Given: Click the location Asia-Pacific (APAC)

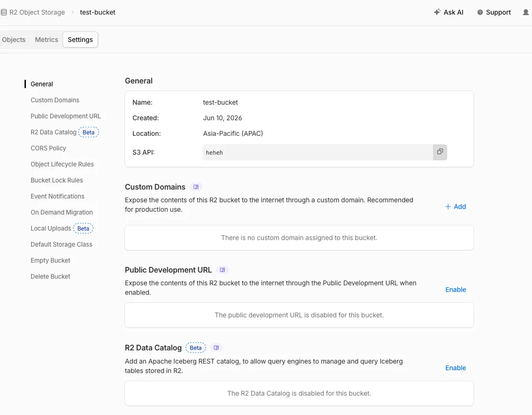Looking at the screenshot, I should tap(233, 133).
